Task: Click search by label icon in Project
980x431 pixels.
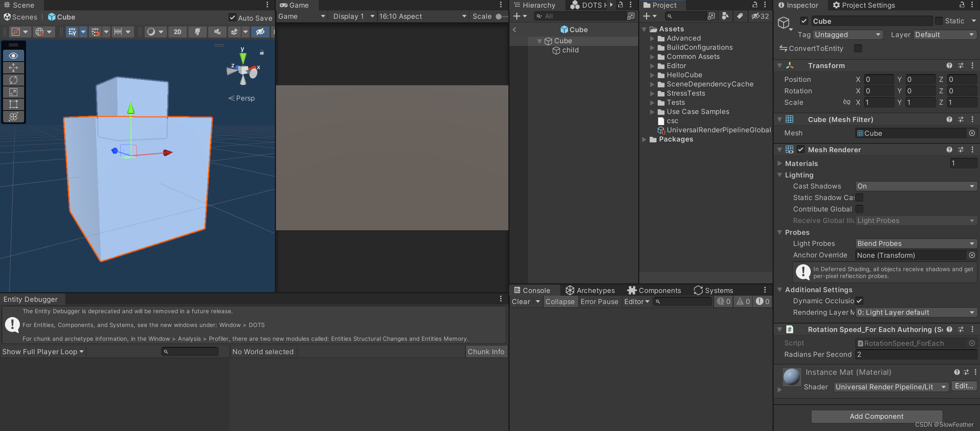Action: point(740,16)
